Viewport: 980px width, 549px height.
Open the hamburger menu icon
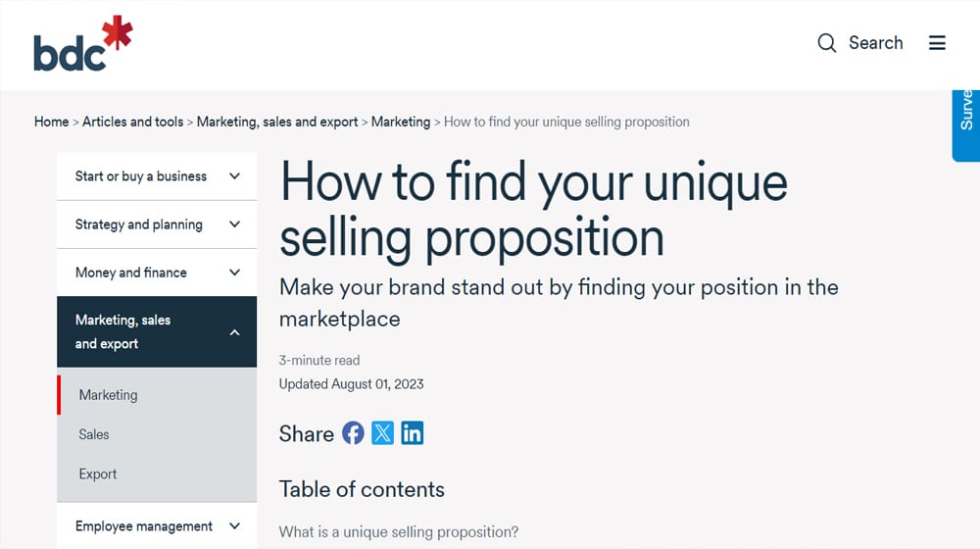[937, 43]
